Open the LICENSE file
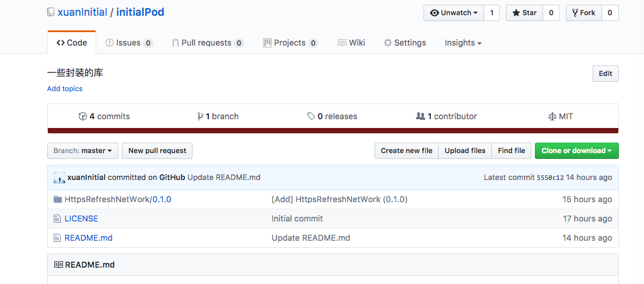Viewport: 644px width, 284px height. pos(81,219)
